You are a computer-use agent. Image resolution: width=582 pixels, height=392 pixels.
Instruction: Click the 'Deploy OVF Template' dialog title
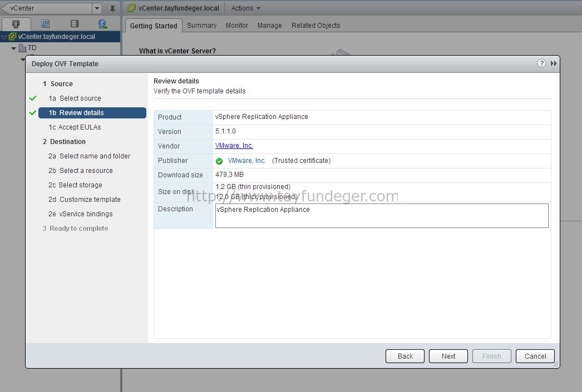65,64
